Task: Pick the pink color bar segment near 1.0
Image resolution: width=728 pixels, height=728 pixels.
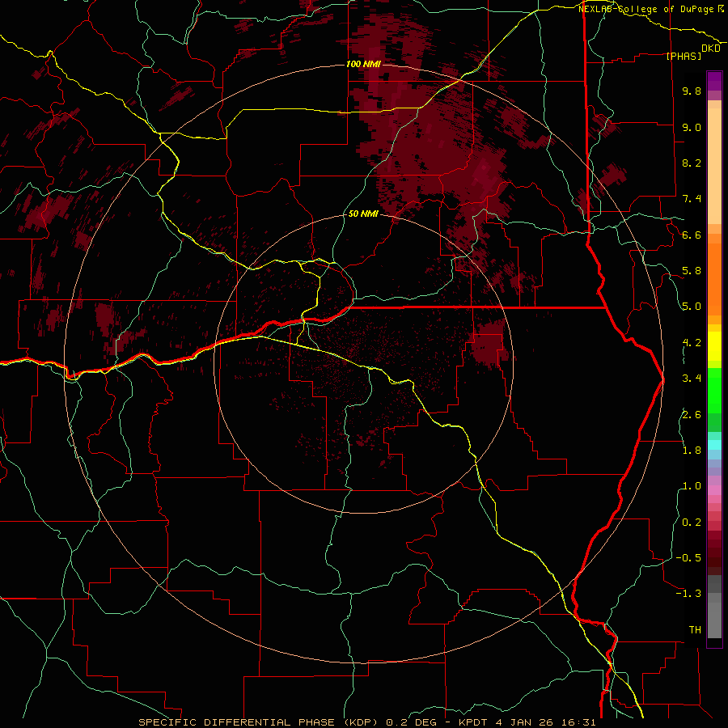Action: (x=714, y=490)
